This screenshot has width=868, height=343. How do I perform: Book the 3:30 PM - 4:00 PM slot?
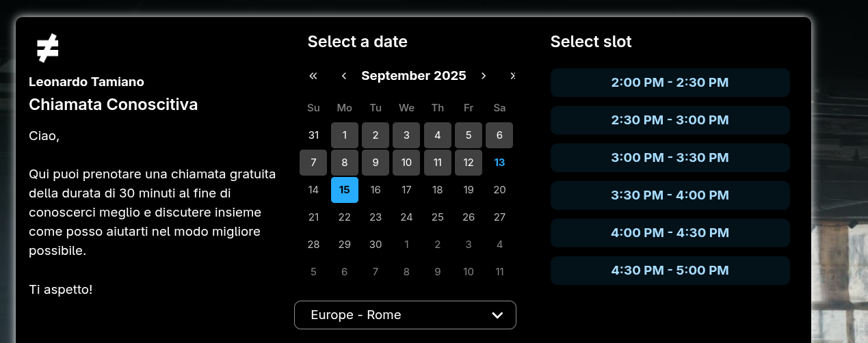click(x=670, y=195)
